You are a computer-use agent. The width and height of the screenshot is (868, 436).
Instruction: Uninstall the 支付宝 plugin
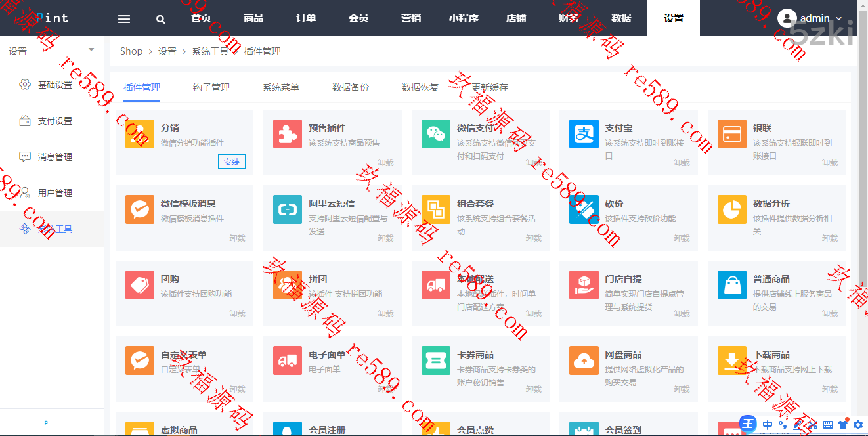[x=682, y=162]
